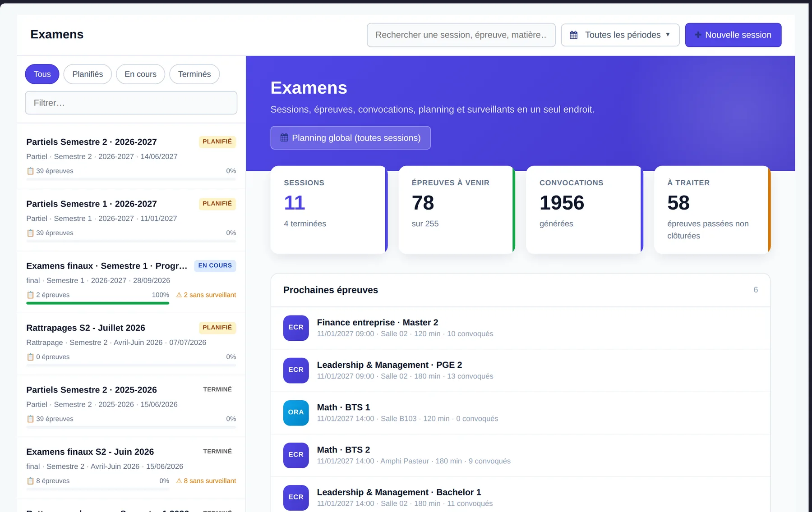Viewport: 812px width, 512px height.
Task: Click the 4 terminées text
Action: [x=305, y=224]
